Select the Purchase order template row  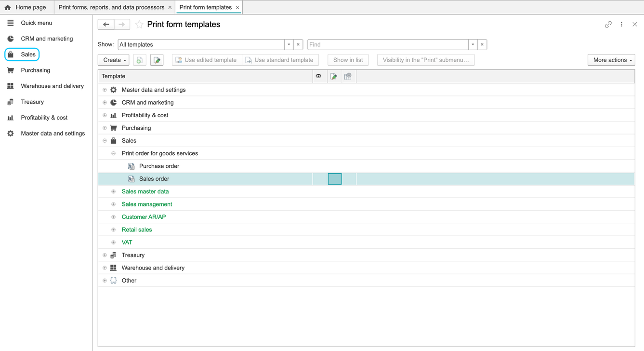click(x=366, y=166)
